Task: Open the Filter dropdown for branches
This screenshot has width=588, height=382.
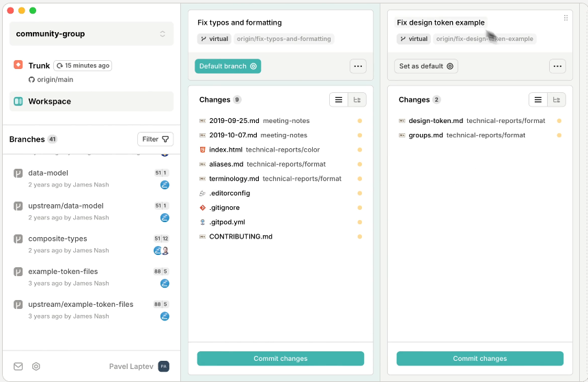Action: click(x=155, y=139)
